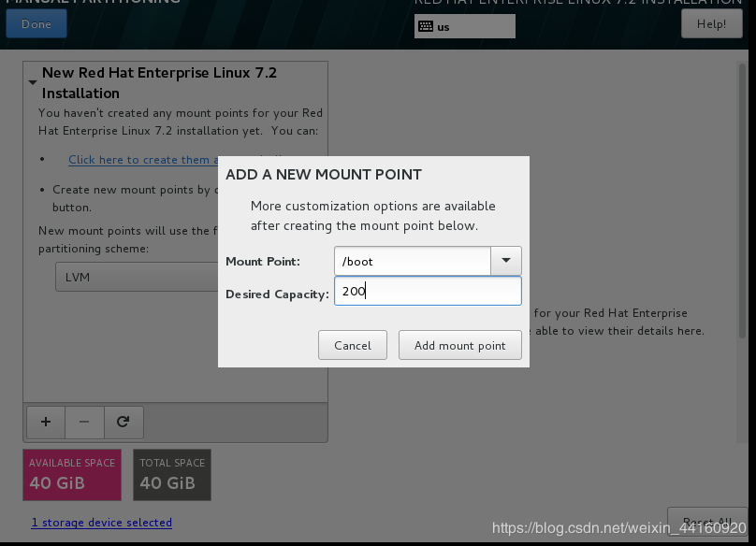
Task: Click Cancel in the mount point dialog
Action: coord(353,345)
